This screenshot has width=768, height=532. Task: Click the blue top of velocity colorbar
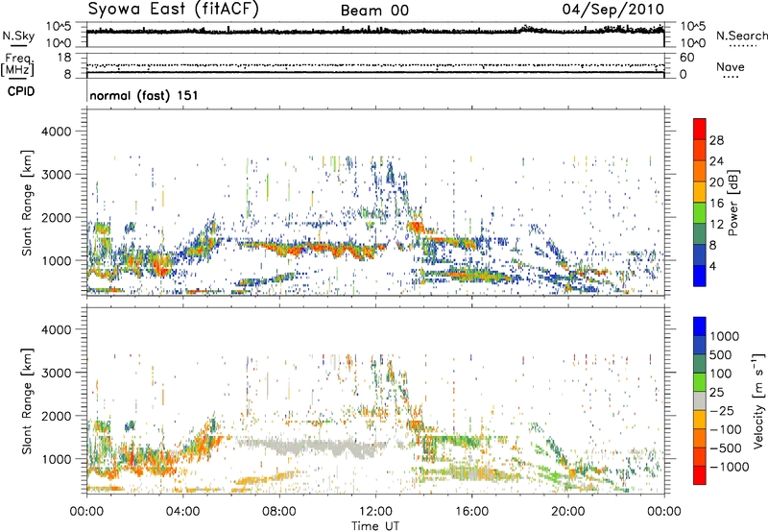pos(700,326)
